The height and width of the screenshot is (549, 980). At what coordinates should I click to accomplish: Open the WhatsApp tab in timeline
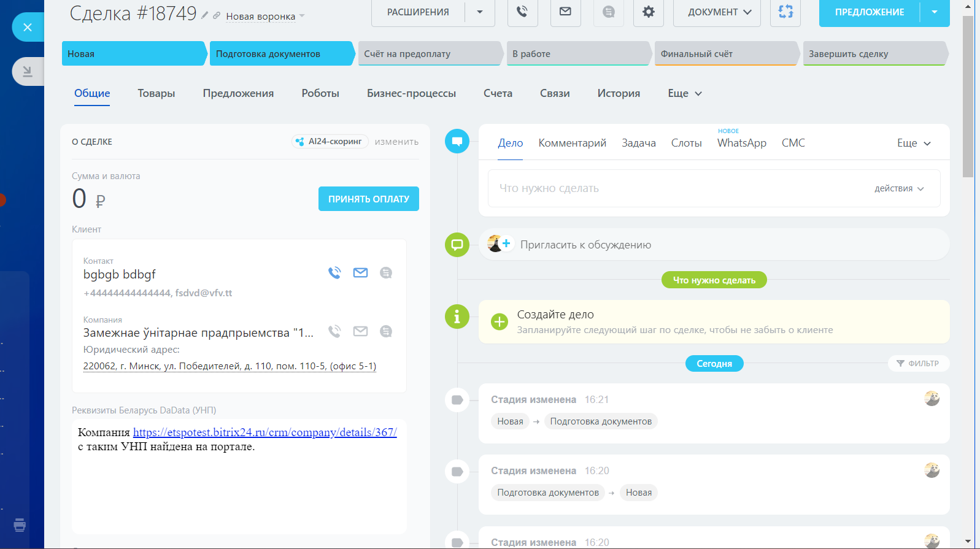[x=741, y=143]
